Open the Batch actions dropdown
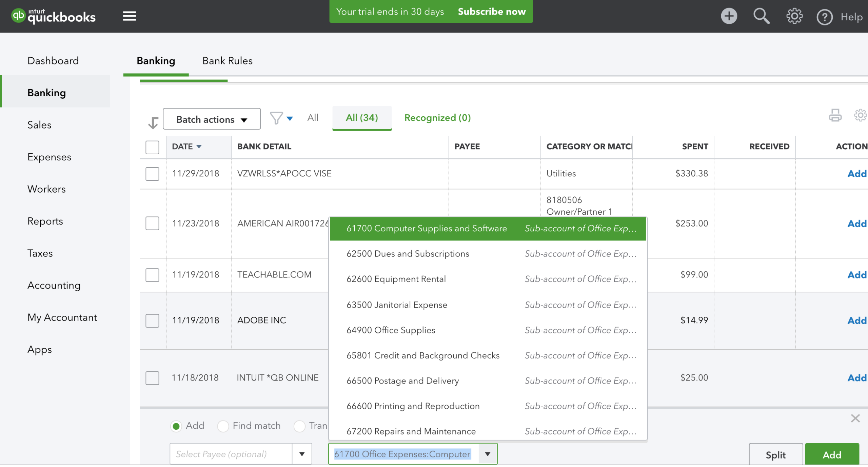 click(212, 119)
